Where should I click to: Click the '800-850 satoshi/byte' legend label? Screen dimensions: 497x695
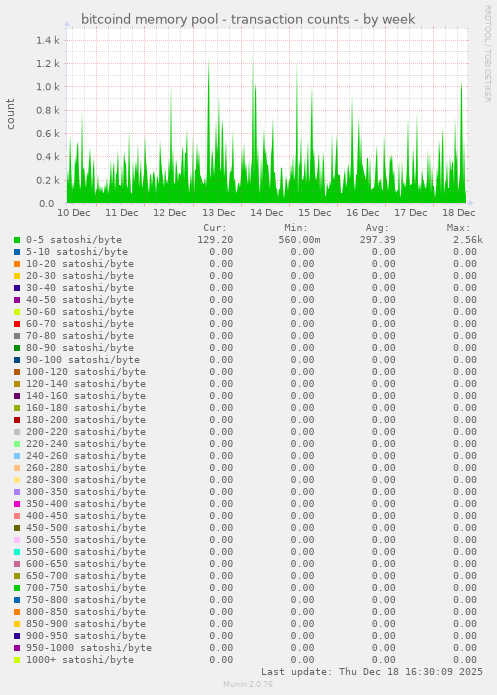tap(86, 612)
